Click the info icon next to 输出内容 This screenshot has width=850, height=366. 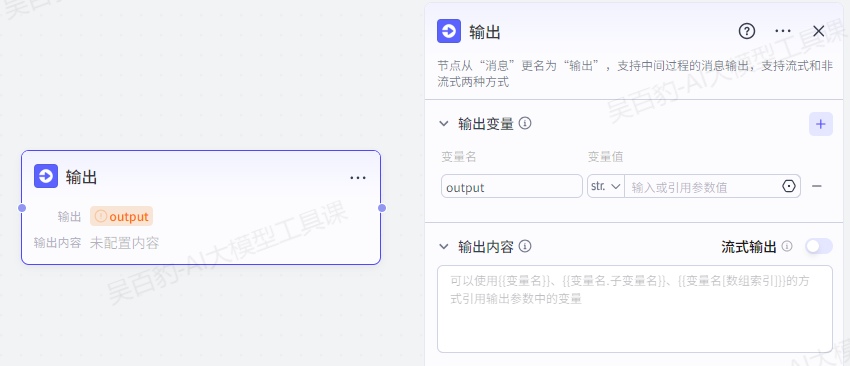point(525,247)
